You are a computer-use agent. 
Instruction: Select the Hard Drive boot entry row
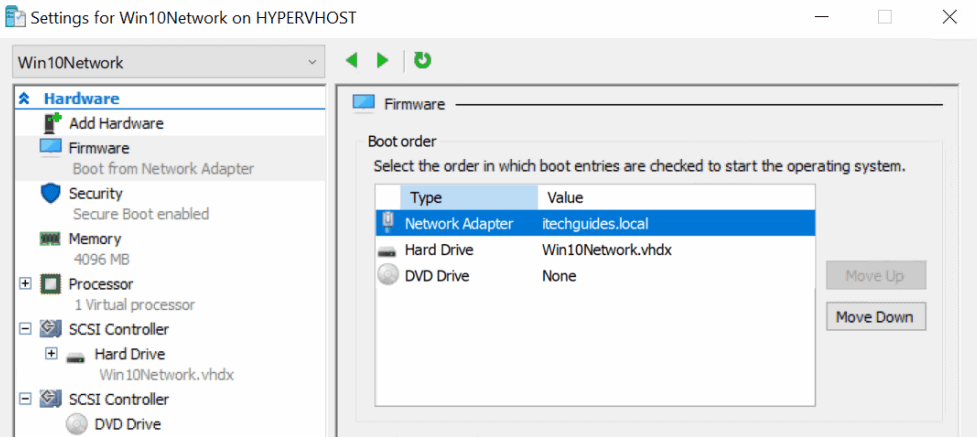click(595, 250)
